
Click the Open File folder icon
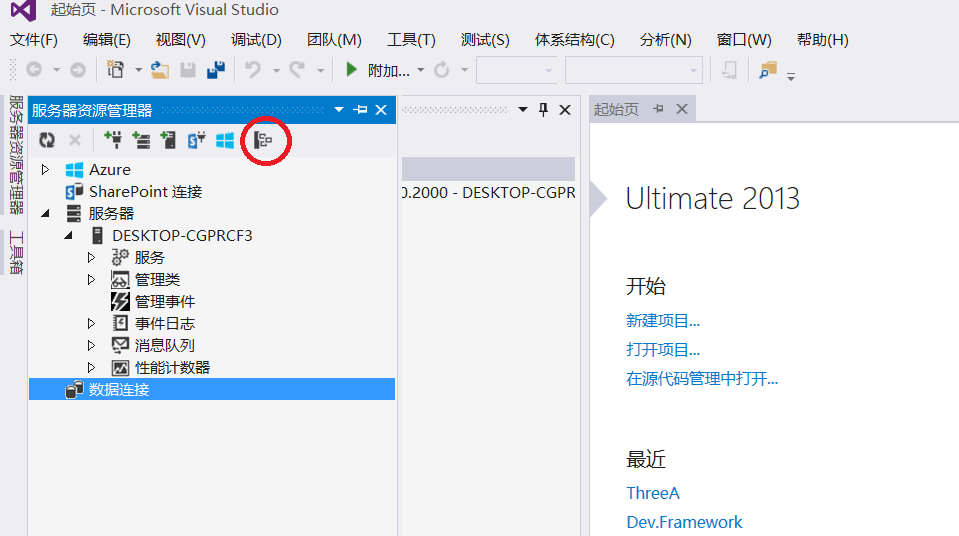(160, 70)
